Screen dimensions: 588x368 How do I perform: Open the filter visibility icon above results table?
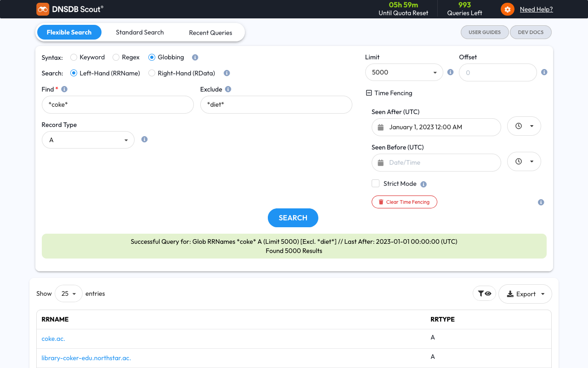[484, 293]
